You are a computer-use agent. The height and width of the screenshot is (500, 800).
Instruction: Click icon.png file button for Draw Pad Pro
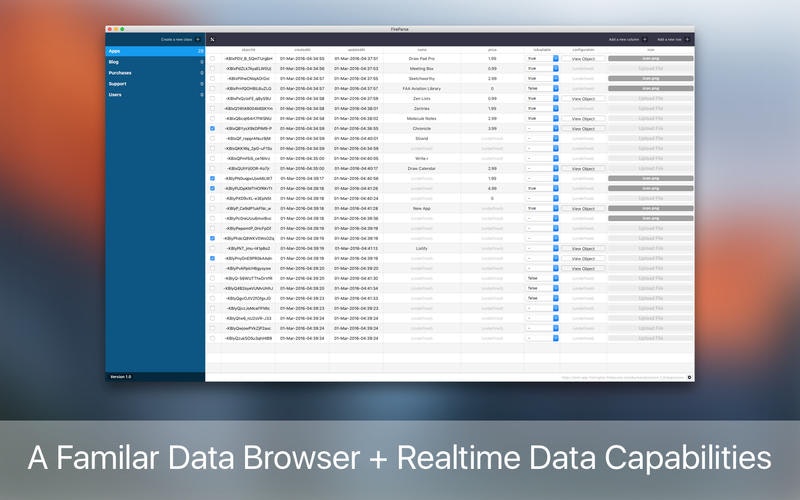(651, 59)
